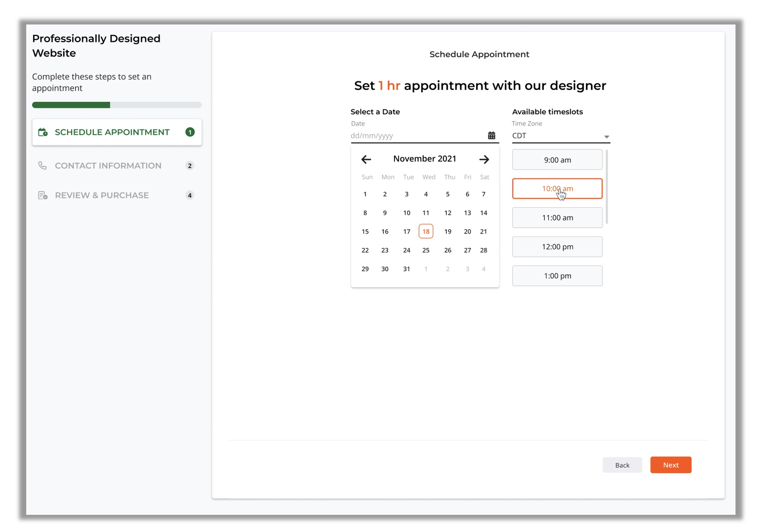Go to previous month with left arrow
The width and height of the screenshot is (757, 532).
click(x=366, y=159)
